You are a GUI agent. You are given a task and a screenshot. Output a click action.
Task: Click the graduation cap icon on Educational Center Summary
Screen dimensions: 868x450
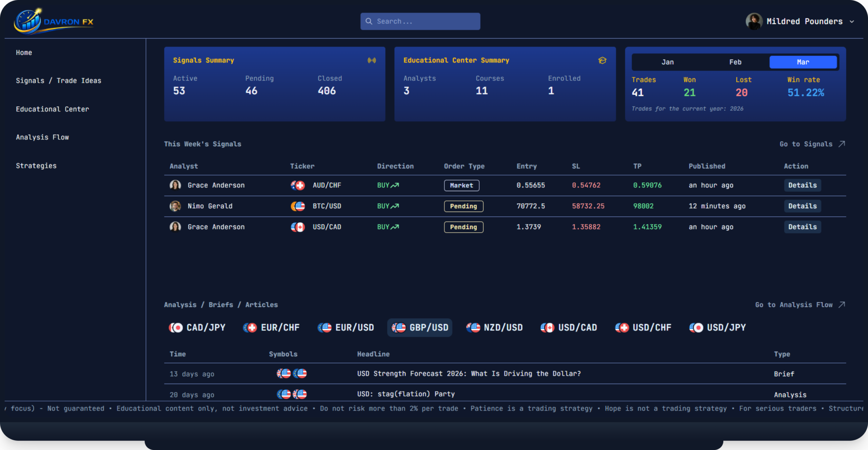point(602,60)
